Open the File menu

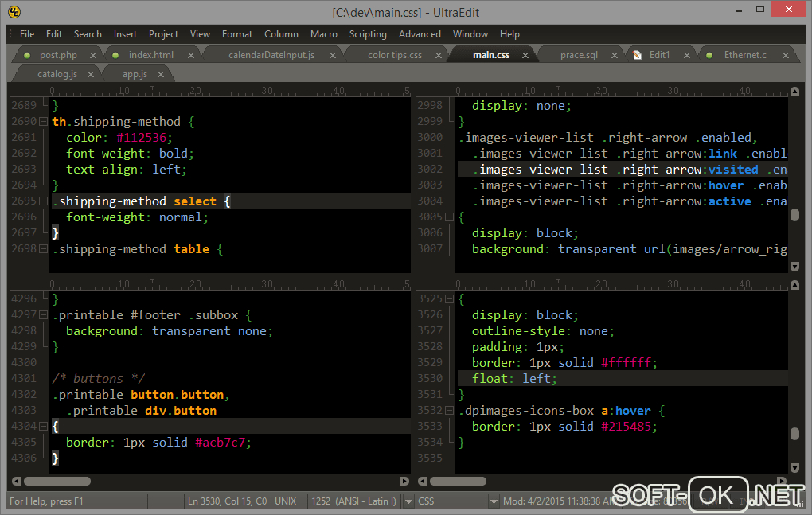(27, 34)
